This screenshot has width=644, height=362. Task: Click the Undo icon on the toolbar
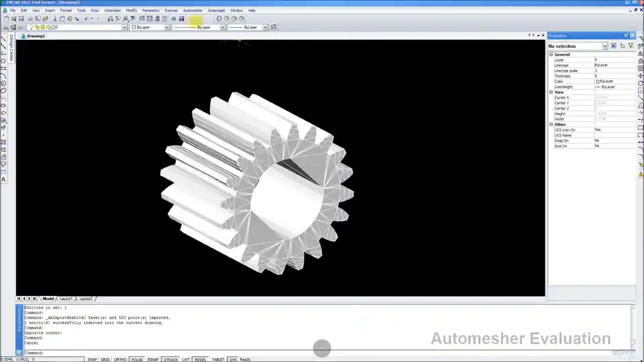click(86, 19)
